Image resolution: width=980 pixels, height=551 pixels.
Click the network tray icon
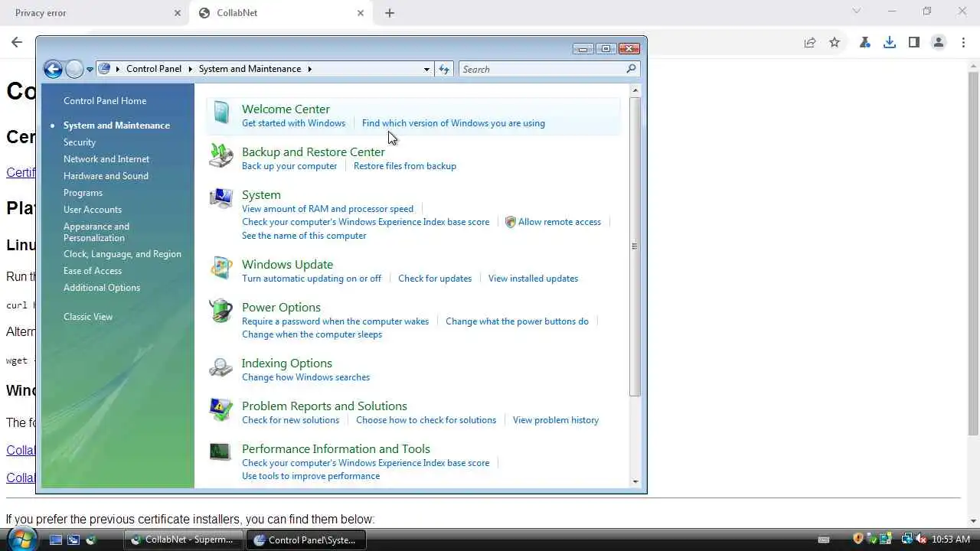click(907, 540)
